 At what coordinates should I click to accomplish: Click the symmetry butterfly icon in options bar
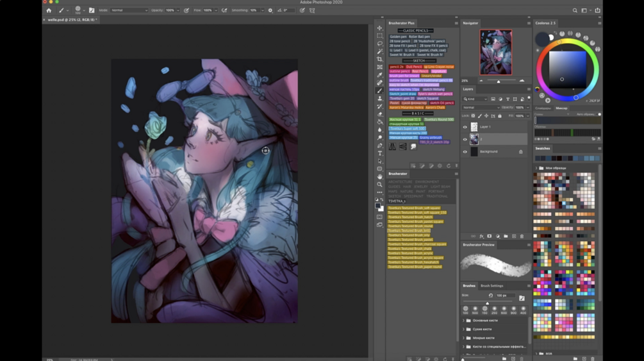[312, 10]
